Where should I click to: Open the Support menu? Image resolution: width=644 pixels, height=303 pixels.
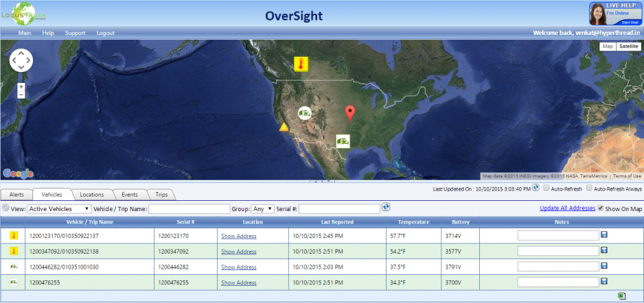point(75,33)
